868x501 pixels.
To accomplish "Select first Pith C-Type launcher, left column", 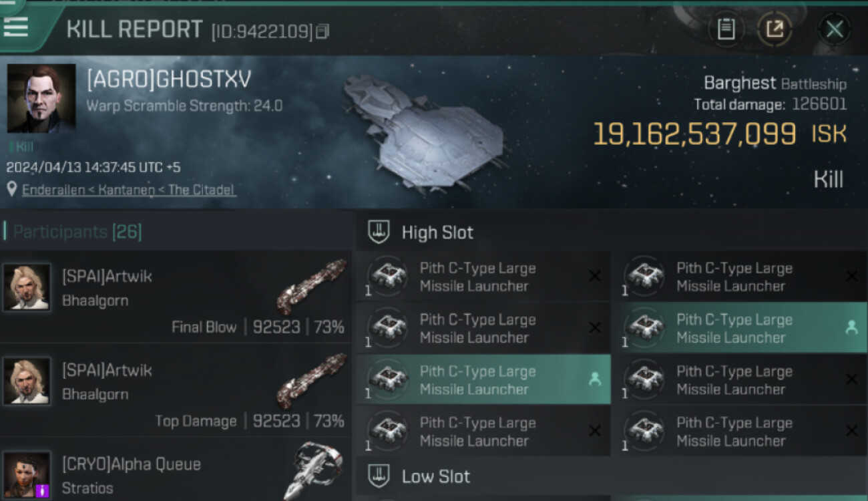I will 483,277.
